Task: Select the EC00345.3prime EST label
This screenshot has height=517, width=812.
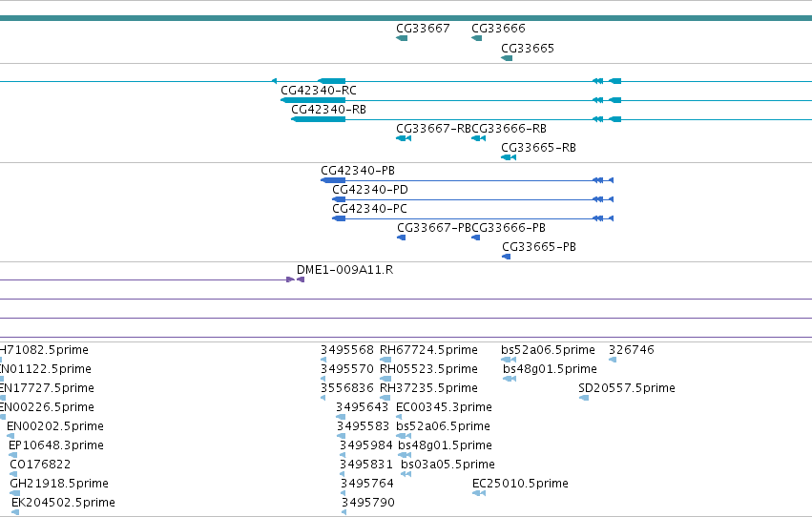Action: [x=444, y=408]
